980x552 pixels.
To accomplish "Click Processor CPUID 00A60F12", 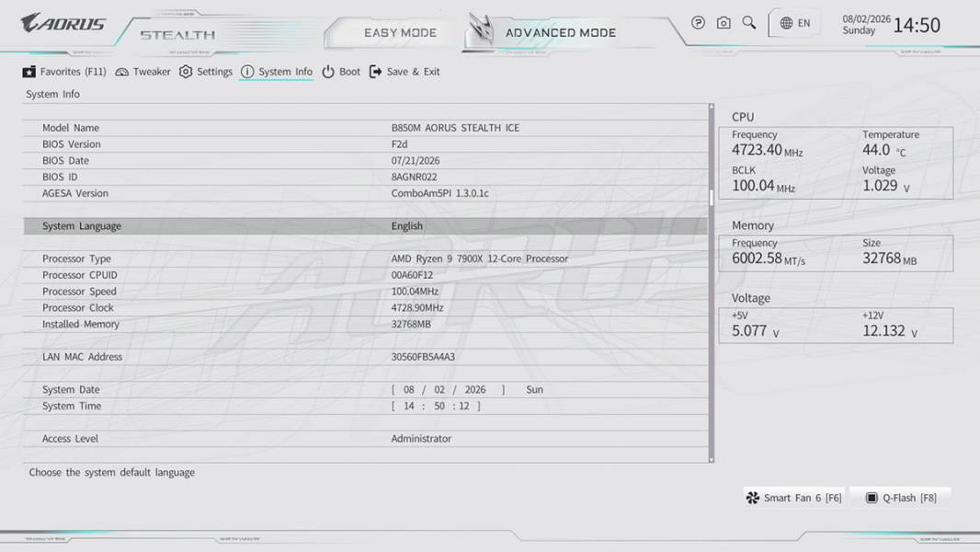I will (412, 275).
